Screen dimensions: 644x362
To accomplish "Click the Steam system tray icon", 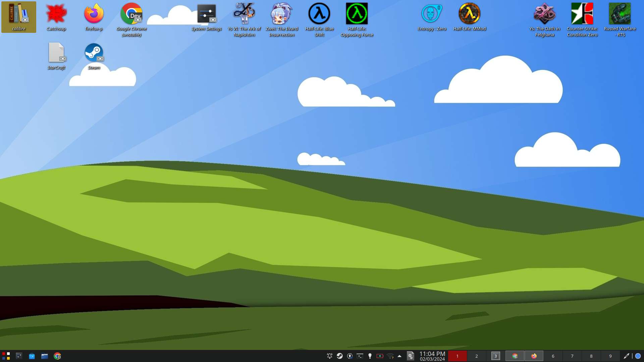I will 340,356.
